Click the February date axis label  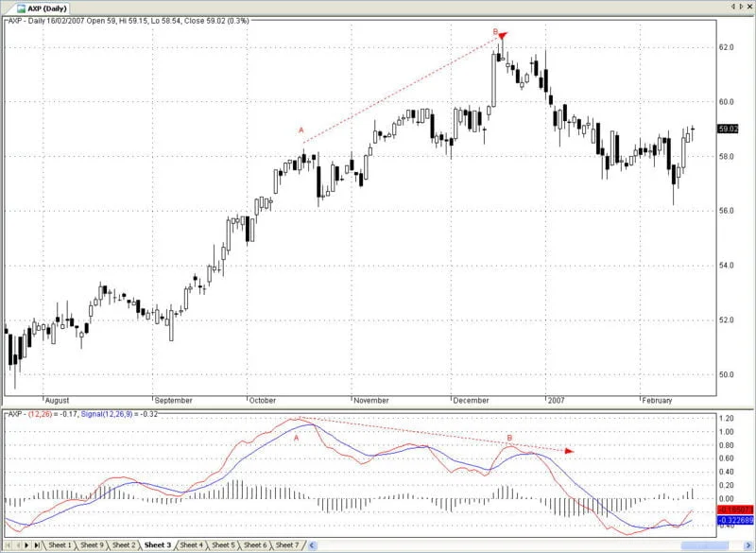click(x=657, y=400)
